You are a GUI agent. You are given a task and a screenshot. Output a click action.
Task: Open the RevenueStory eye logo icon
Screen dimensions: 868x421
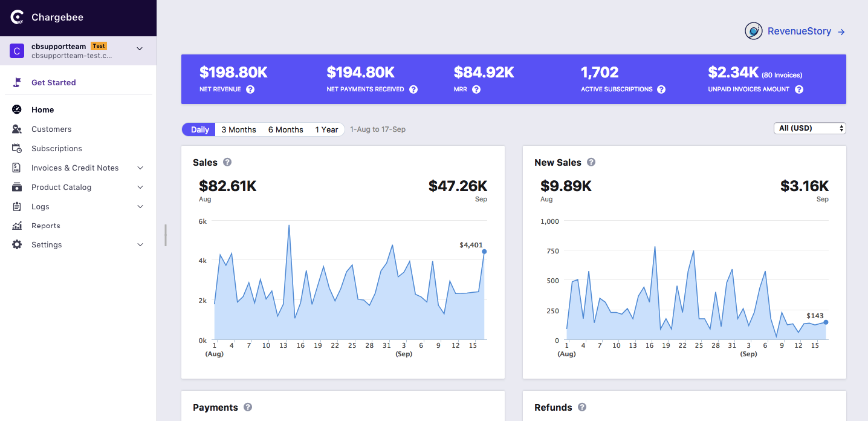coord(753,31)
